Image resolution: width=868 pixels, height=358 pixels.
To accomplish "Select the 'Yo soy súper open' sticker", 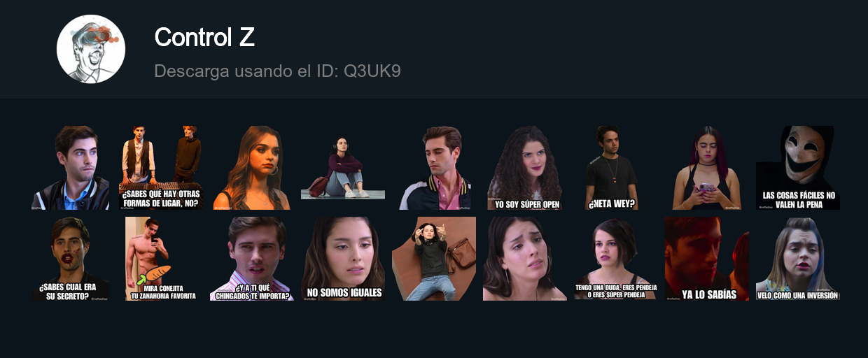I will (x=525, y=168).
